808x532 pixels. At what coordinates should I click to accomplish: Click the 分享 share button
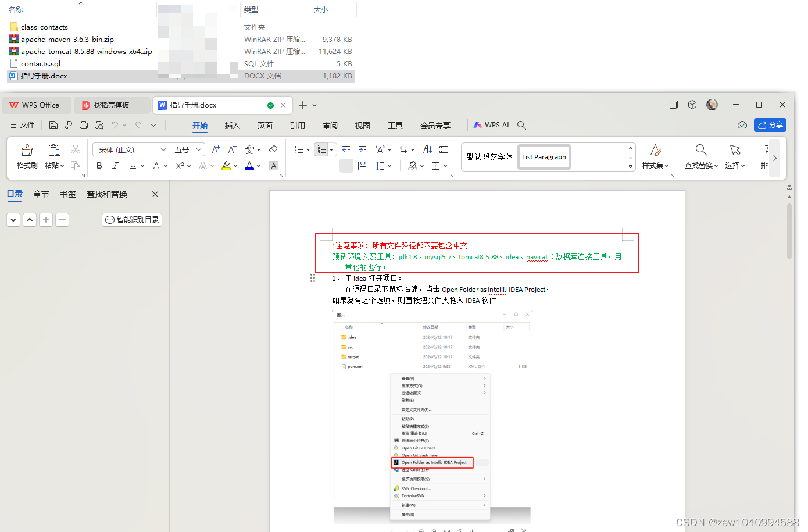(770, 125)
